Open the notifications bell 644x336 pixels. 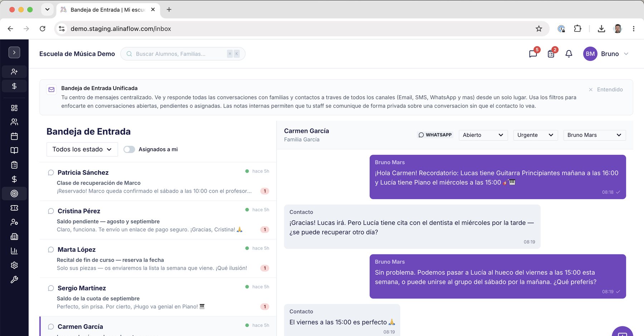point(569,54)
